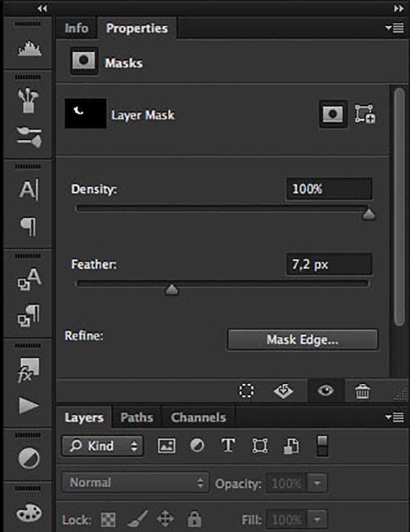Lock image pixels with brush icon
Image resolution: width=410 pixels, height=532 pixels.
[x=137, y=519]
